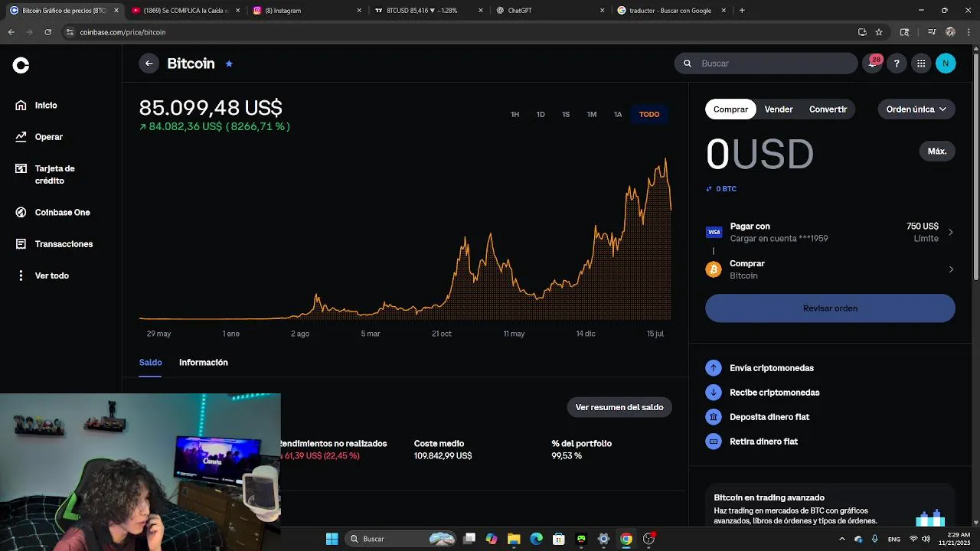
Task: Click the Inicio home icon in sidebar
Action: pos(21,106)
